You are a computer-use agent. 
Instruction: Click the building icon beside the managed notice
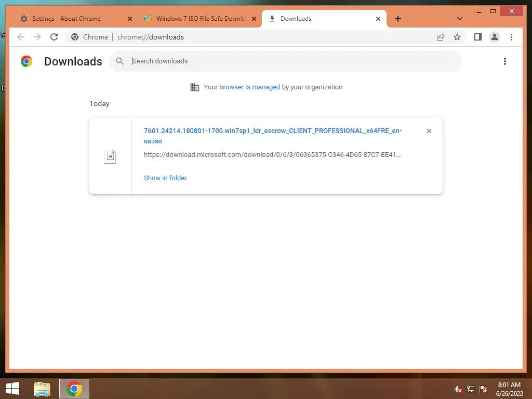pyautogui.click(x=194, y=87)
